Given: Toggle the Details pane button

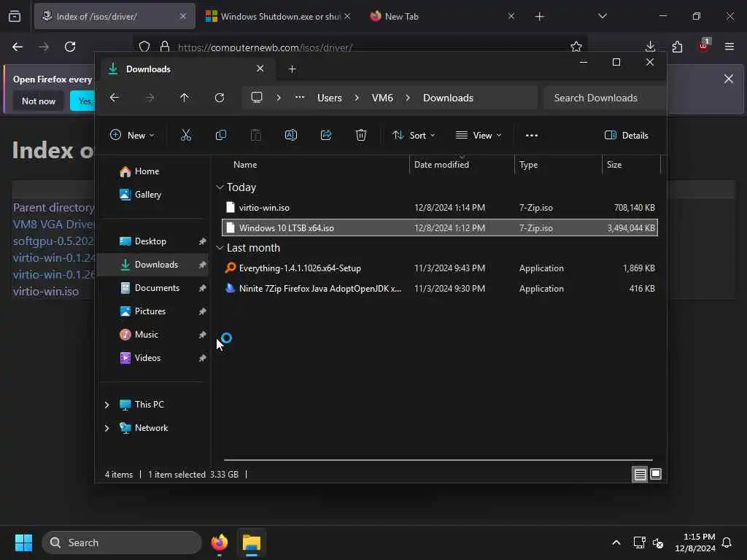Looking at the screenshot, I should coord(626,135).
